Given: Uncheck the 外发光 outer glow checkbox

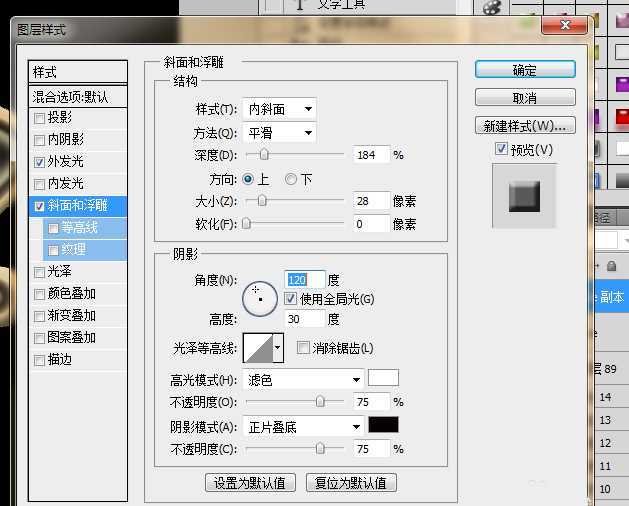Looking at the screenshot, I should pyautogui.click(x=40, y=162).
